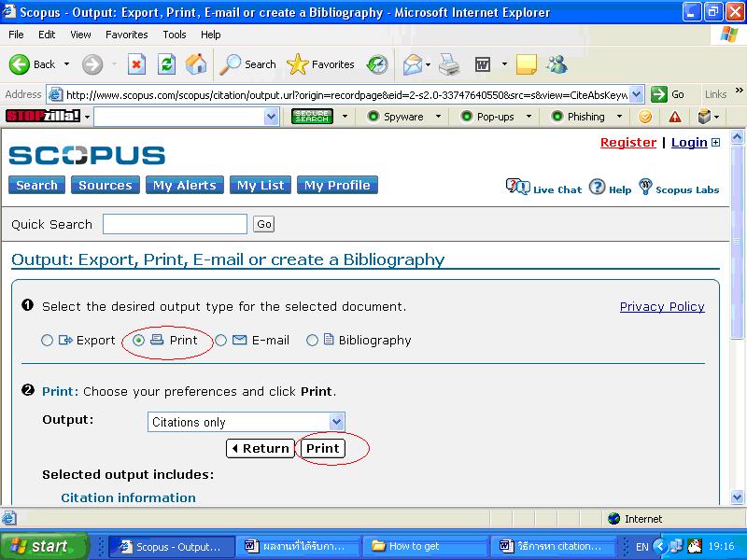The width and height of the screenshot is (747, 560).
Task: Open the Favorites menu
Action: point(127,35)
